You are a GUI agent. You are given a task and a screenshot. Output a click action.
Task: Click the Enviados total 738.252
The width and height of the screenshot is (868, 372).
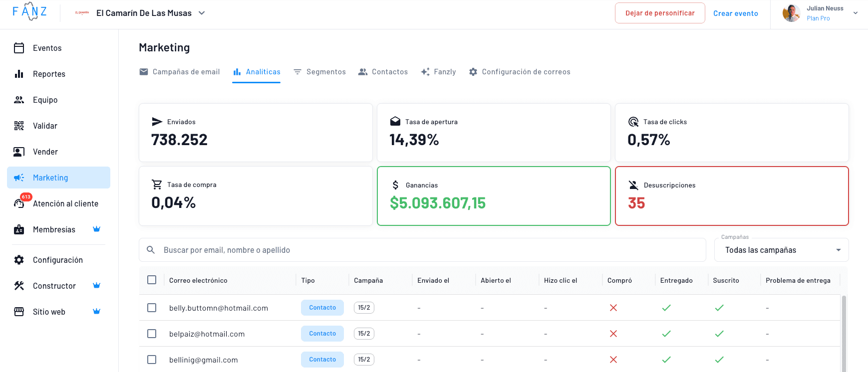click(179, 140)
